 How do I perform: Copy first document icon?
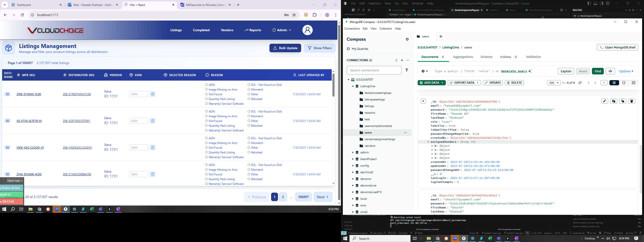coord(614,101)
